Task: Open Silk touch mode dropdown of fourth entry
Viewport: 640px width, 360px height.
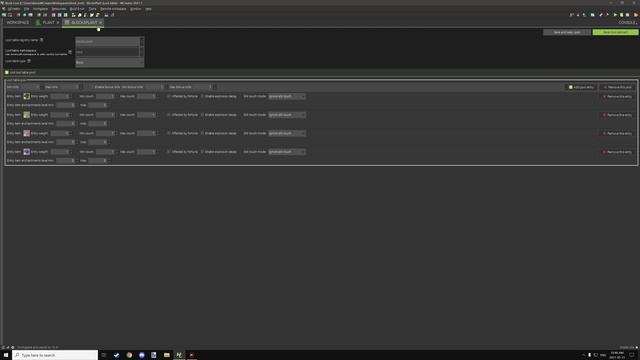Action: pyautogui.click(x=287, y=152)
